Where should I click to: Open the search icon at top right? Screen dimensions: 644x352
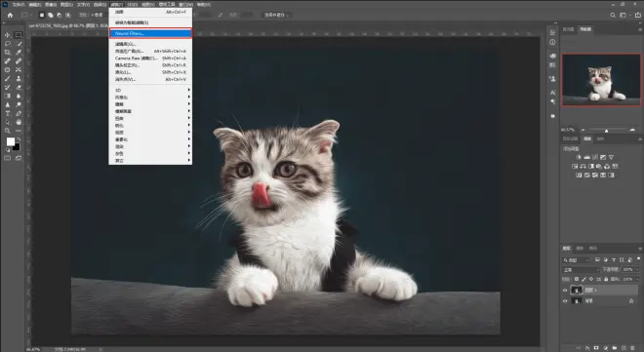pos(613,15)
